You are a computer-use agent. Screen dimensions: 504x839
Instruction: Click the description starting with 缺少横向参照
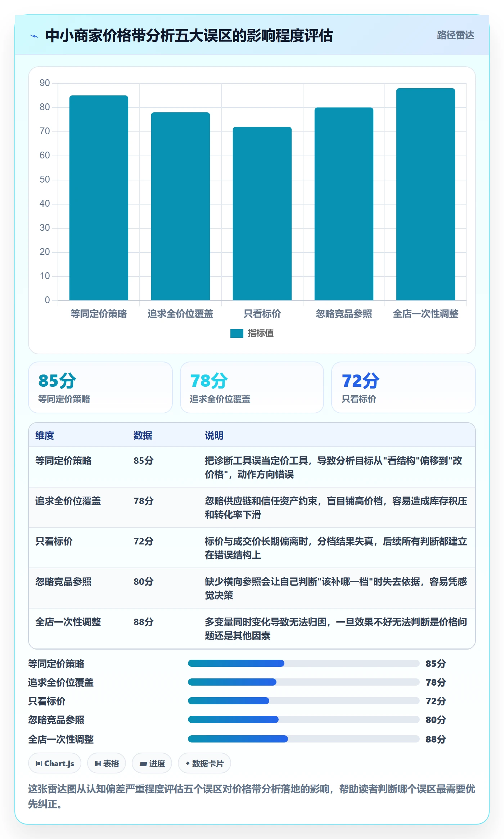[x=336, y=588]
